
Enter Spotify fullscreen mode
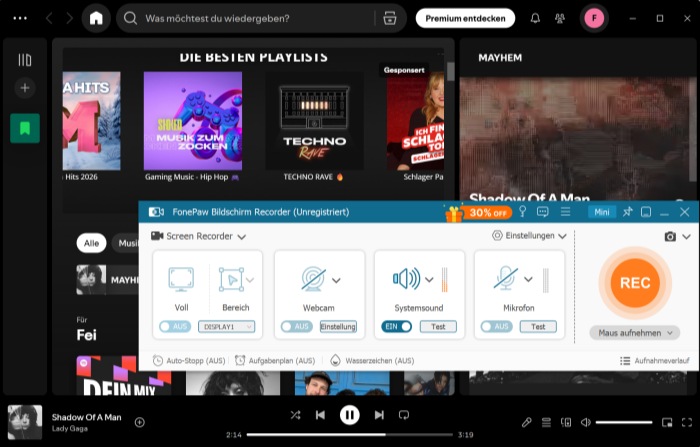[687, 422]
